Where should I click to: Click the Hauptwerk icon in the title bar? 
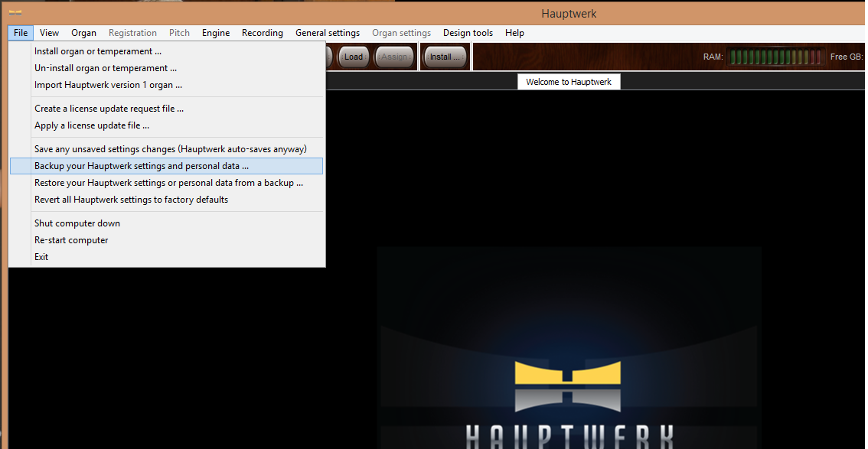(x=15, y=13)
